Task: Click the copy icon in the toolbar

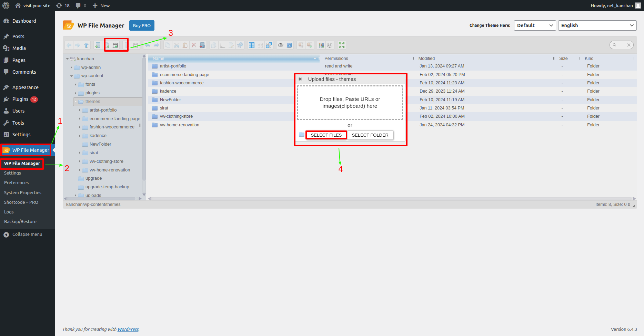Action: coord(168,45)
